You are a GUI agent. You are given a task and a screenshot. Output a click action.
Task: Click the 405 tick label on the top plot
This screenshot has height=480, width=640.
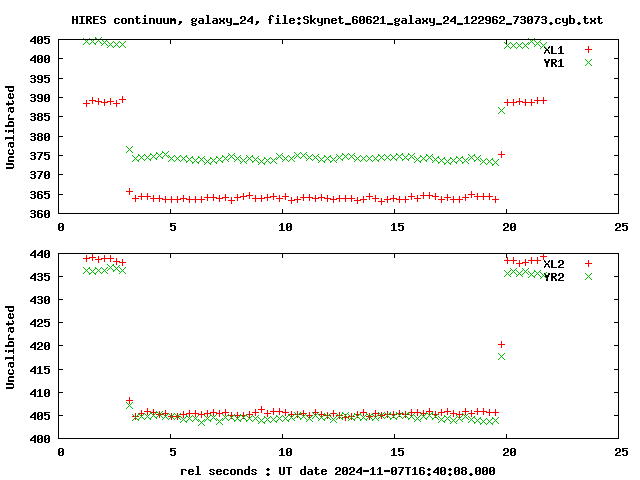coord(40,40)
